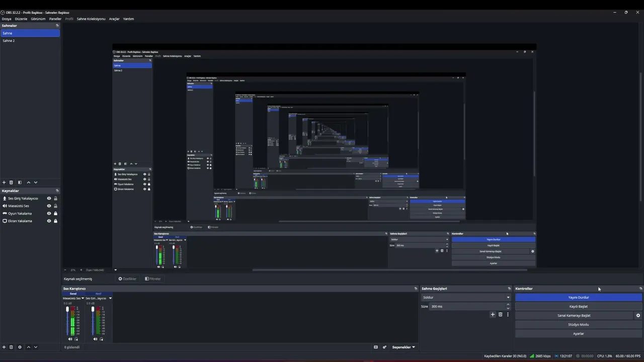This screenshot has height=362, width=644.
Task: Open scene filters icon in Sahneler toolbar
Action: click(20, 183)
